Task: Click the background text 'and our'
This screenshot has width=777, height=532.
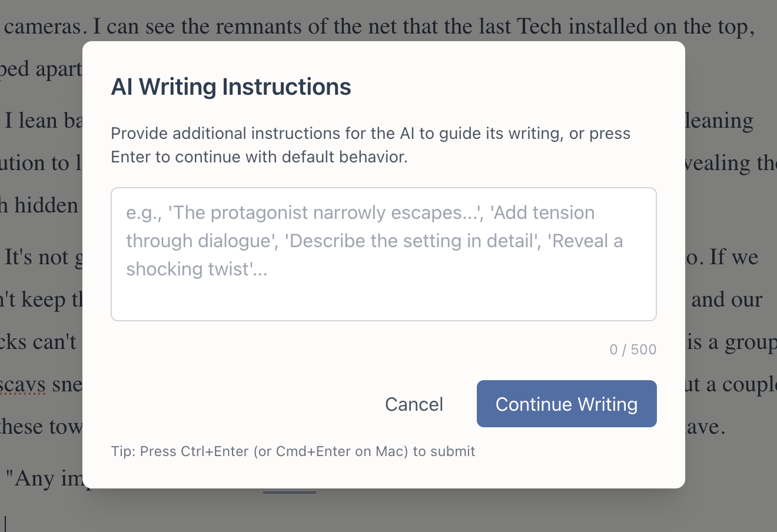Action: point(727,300)
